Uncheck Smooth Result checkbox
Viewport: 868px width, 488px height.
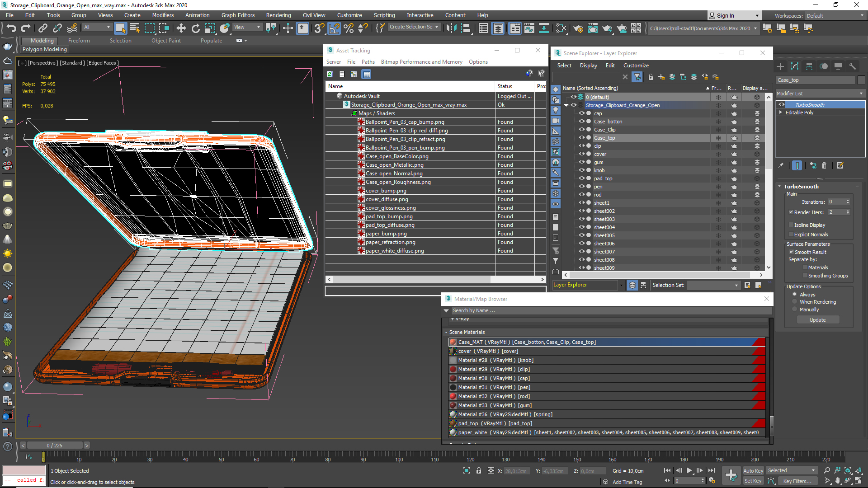792,252
